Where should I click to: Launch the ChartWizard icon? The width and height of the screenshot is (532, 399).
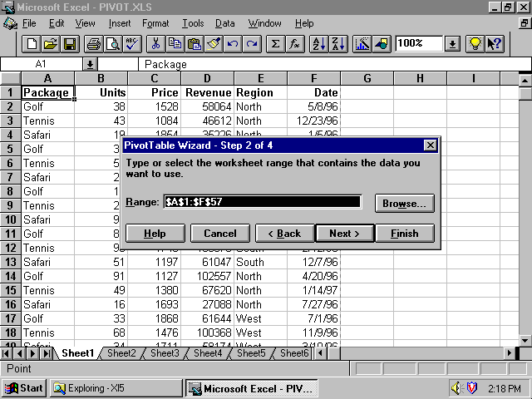[x=362, y=44]
